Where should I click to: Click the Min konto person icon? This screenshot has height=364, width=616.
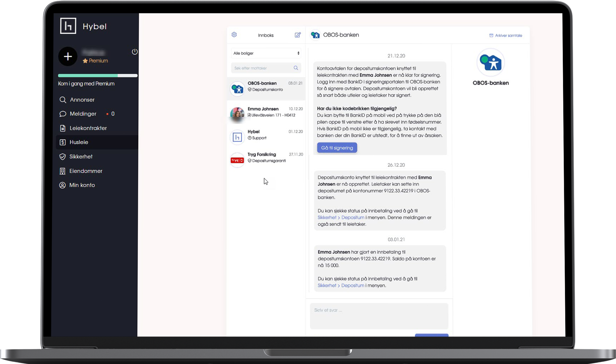pos(62,185)
